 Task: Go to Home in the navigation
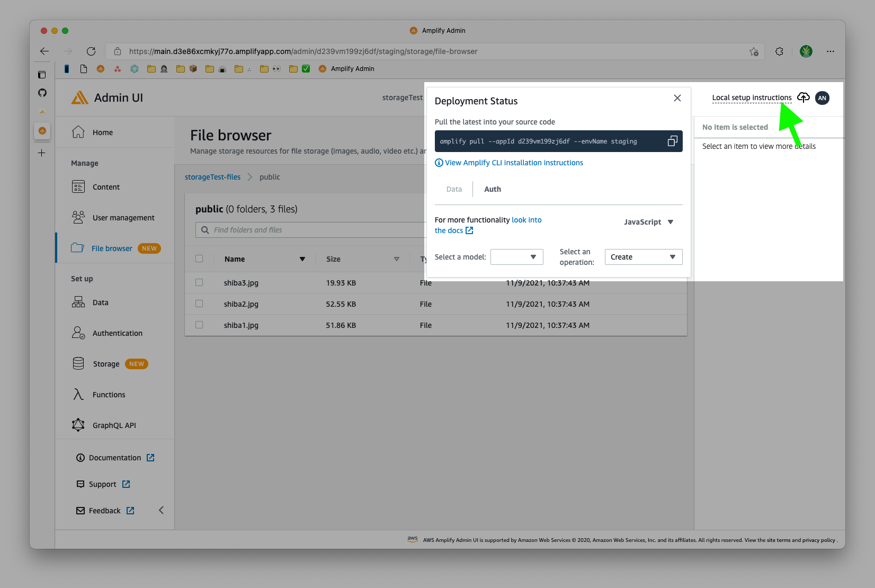tap(103, 132)
